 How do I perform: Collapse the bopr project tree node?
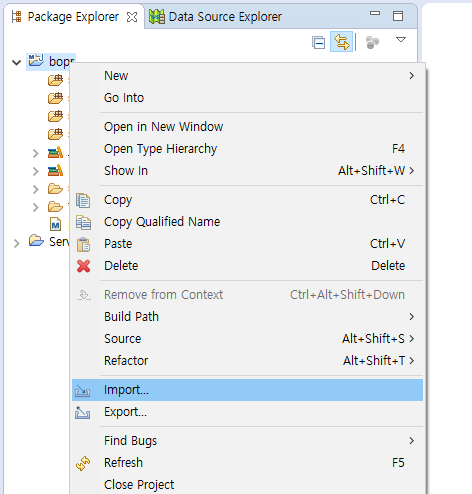pyautogui.click(x=16, y=62)
